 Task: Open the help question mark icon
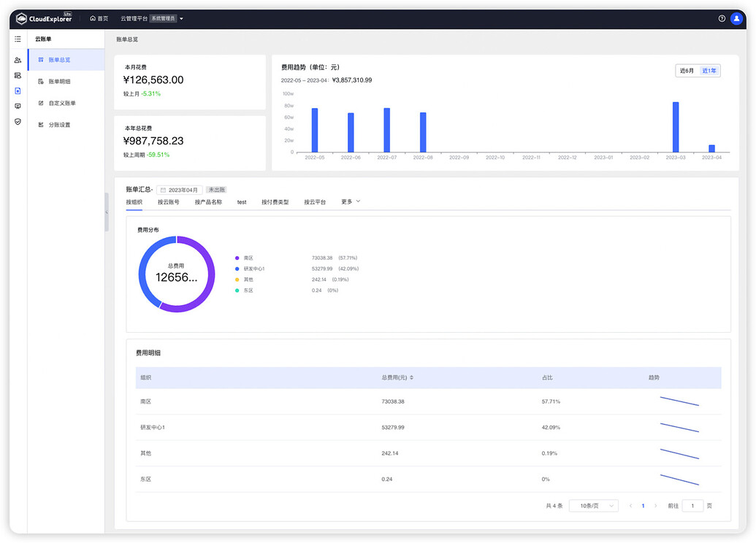(x=722, y=18)
